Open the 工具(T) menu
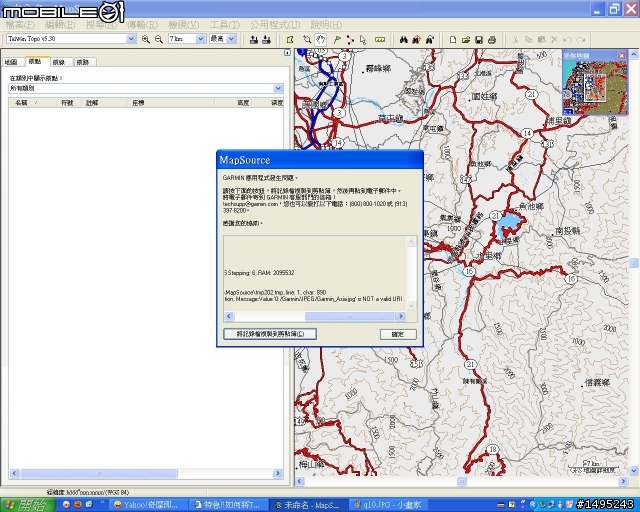 (x=225, y=24)
